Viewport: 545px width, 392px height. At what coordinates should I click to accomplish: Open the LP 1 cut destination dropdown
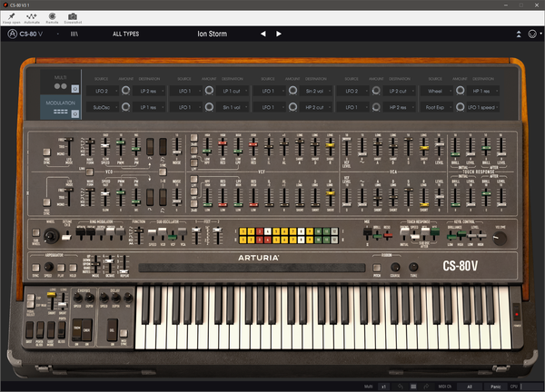tap(233, 91)
